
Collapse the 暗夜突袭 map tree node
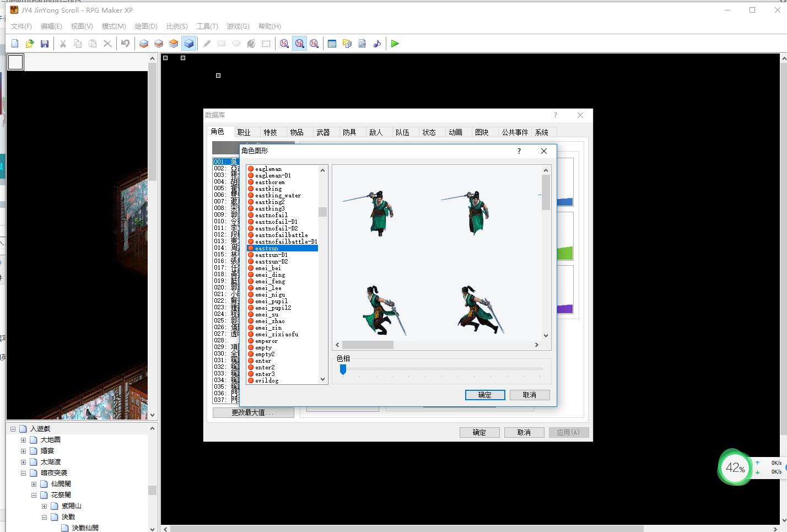click(23, 473)
